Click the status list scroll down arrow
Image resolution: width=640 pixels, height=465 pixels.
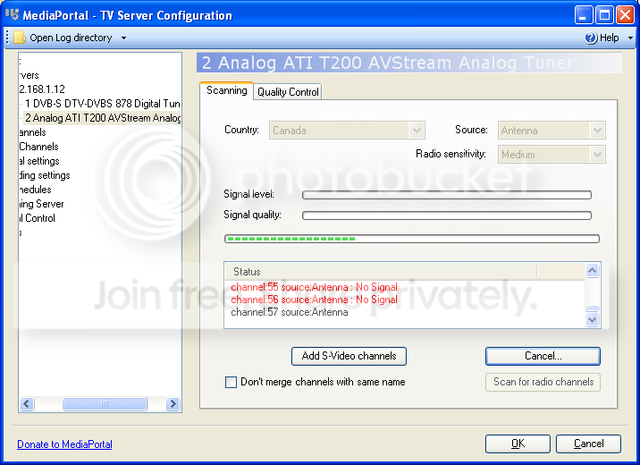click(592, 319)
